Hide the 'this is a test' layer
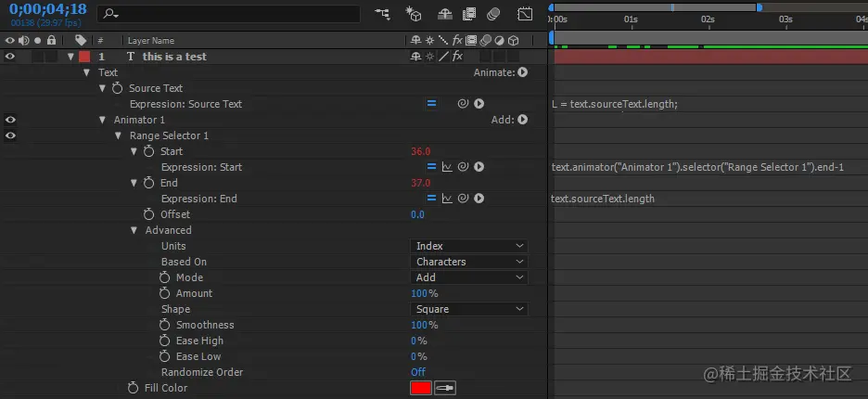 point(10,56)
